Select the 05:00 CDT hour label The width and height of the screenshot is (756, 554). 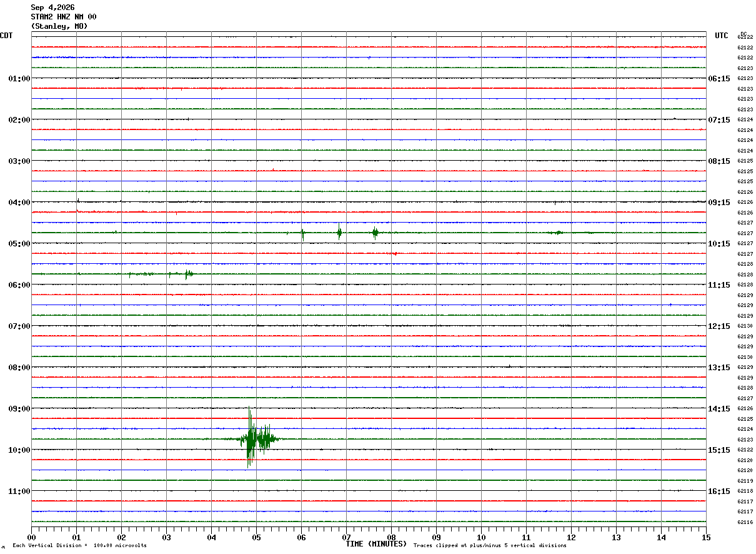(x=19, y=244)
